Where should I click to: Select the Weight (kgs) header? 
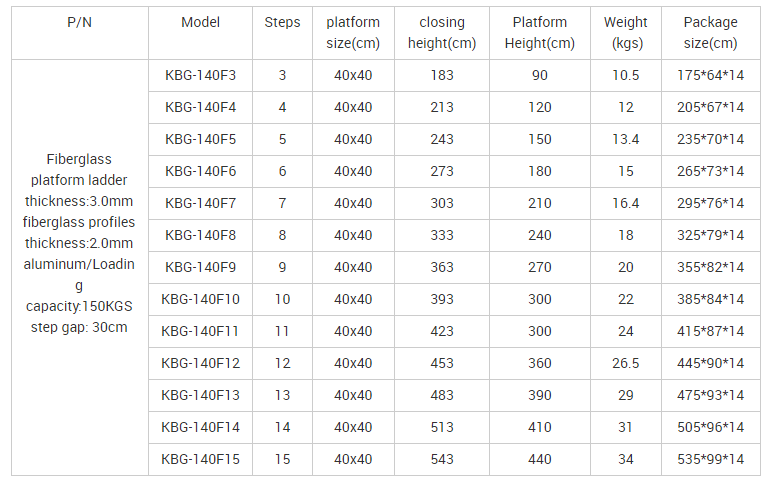coord(626,32)
